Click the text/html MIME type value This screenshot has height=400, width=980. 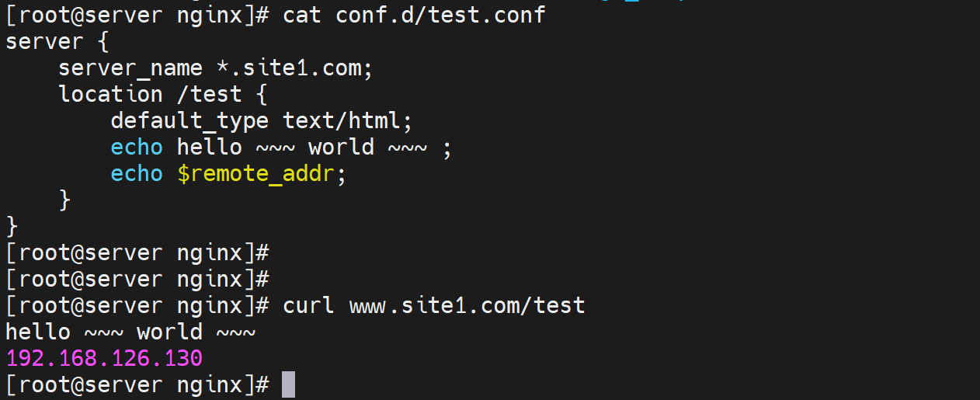[x=347, y=120]
